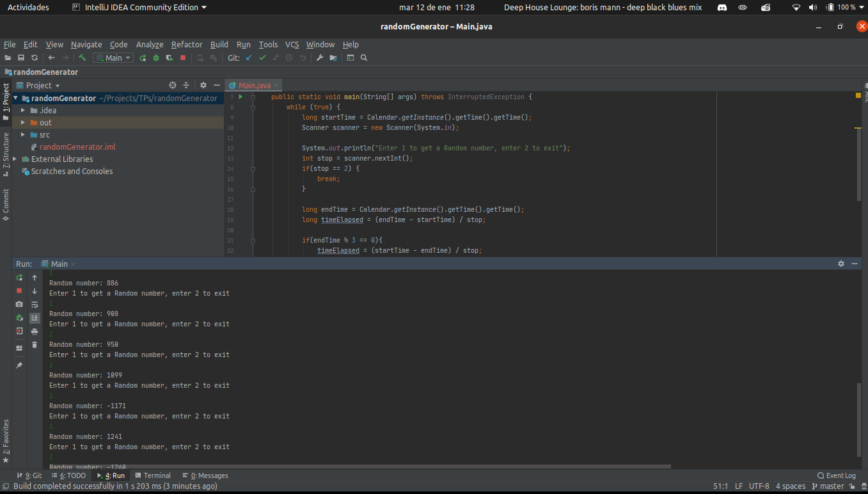Expand the src folder in project tree

(x=24, y=135)
